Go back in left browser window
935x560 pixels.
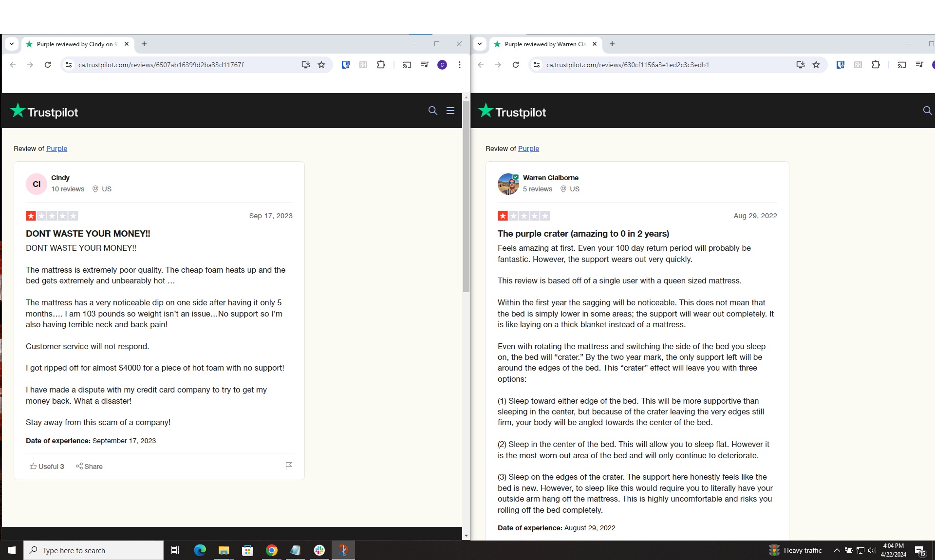13,65
